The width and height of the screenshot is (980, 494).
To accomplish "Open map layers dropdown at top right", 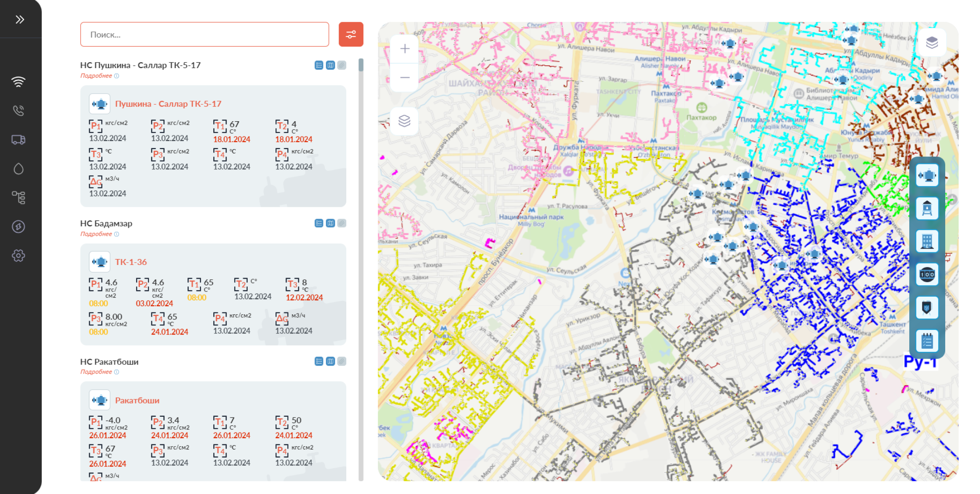I will [931, 42].
